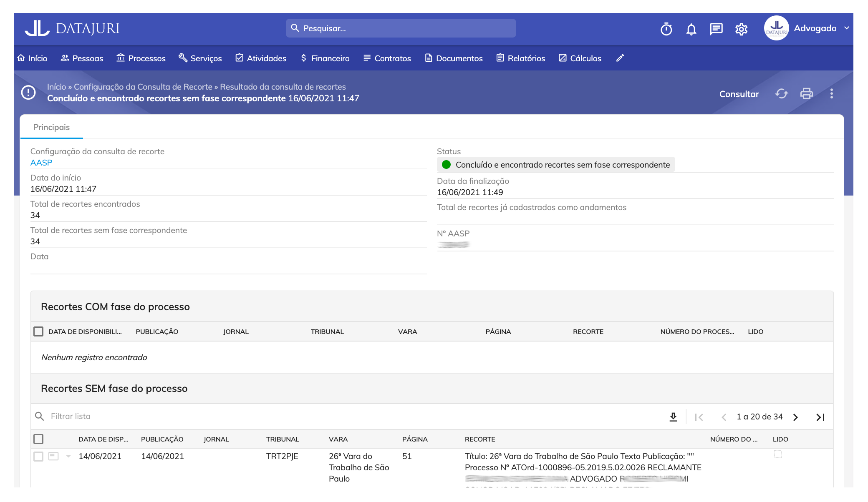Select all rows in Recortes COM fase table
Viewport: 868px width, 502px height.
[38, 331]
